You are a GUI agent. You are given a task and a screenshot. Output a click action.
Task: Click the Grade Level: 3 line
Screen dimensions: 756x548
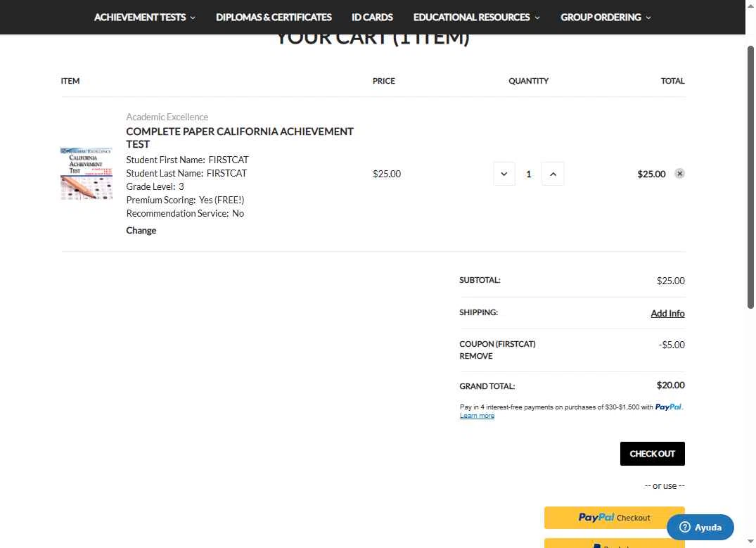(x=155, y=186)
